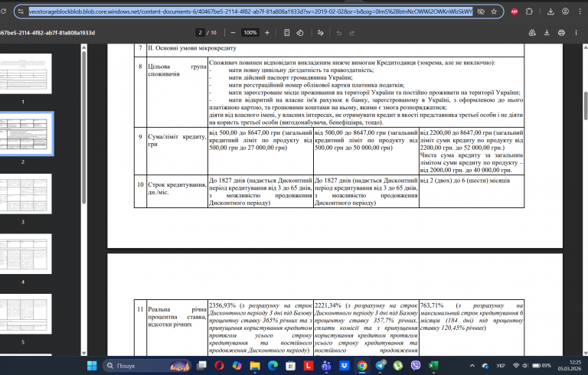Image resolution: width=588 pixels, height=375 pixels.
Task: Open Wi-Fi and volume quick settings
Action: pyautogui.click(x=520, y=365)
